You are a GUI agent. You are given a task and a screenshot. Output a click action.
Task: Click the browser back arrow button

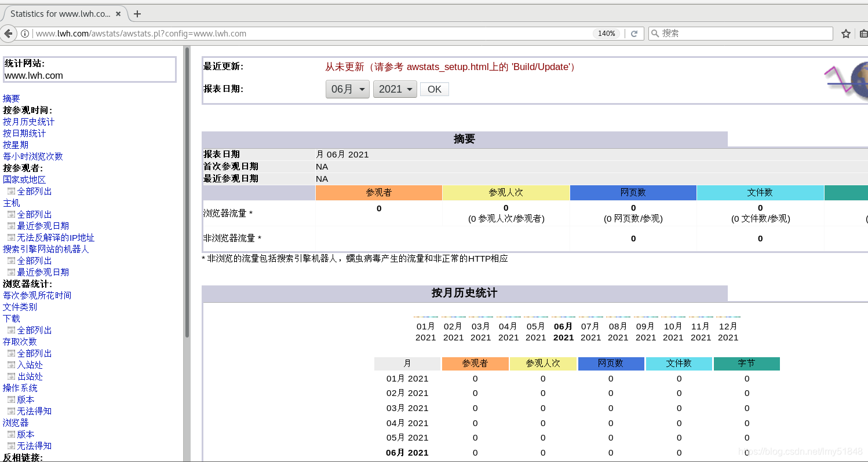pyautogui.click(x=8, y=34)
